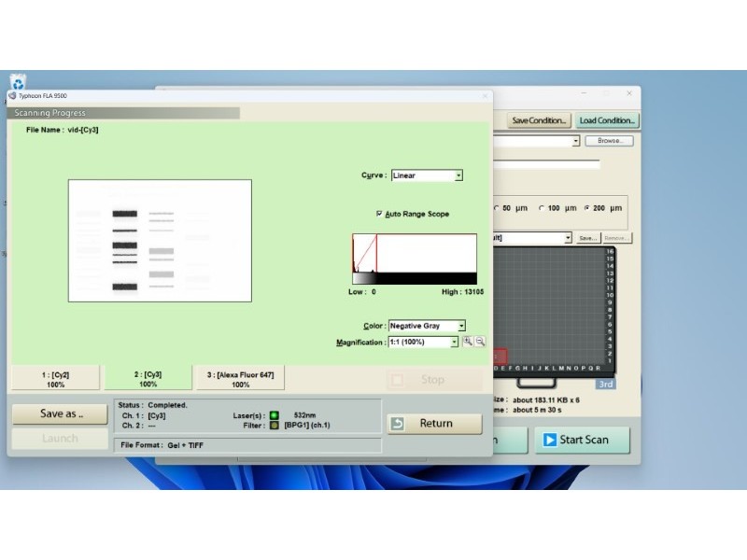Click the magnifier zoom-out icon beside Magnification
Image resolution: width=747 pixels, height=560 pixels.
point(480,342)
